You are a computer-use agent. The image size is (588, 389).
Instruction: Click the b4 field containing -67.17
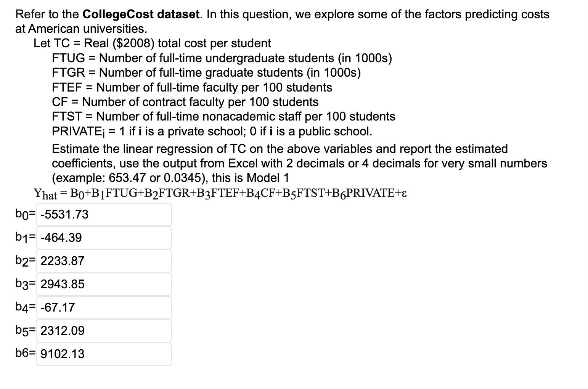(x=104, y=307)
